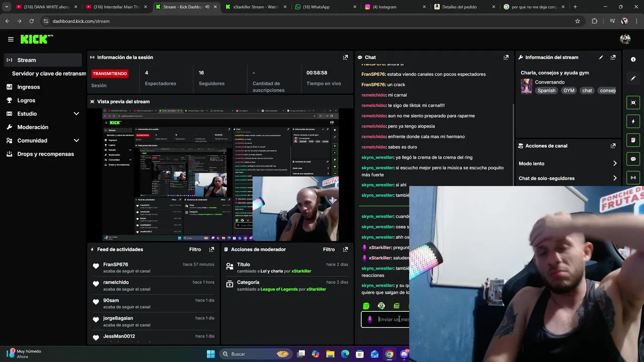Edit stream info with the pencil in panel header
The width and height of the screenshot is (644, 362).
coord(601,57)
